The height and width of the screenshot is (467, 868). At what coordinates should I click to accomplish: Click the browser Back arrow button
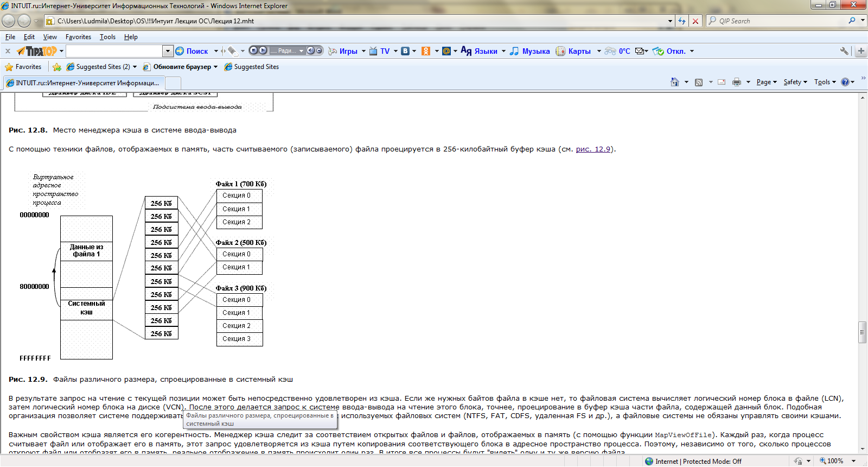point(9,21)
